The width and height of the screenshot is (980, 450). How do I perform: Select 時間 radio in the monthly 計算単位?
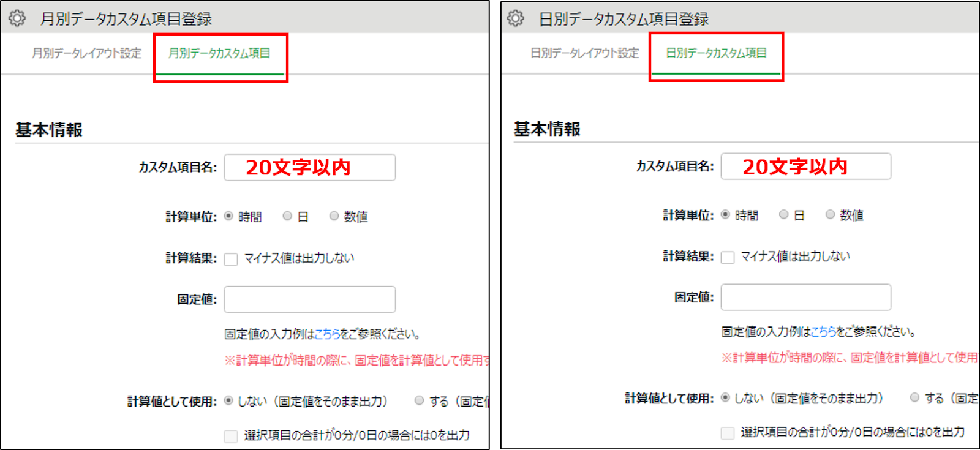228,216
